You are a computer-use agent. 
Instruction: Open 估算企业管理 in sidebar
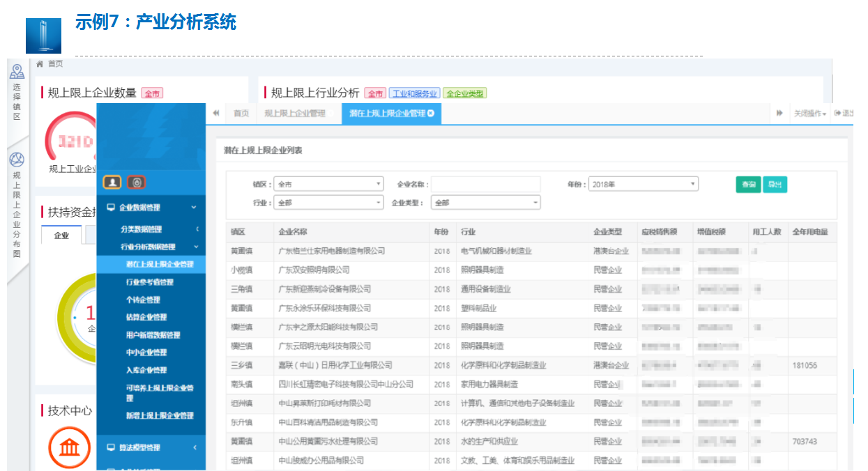146,318
